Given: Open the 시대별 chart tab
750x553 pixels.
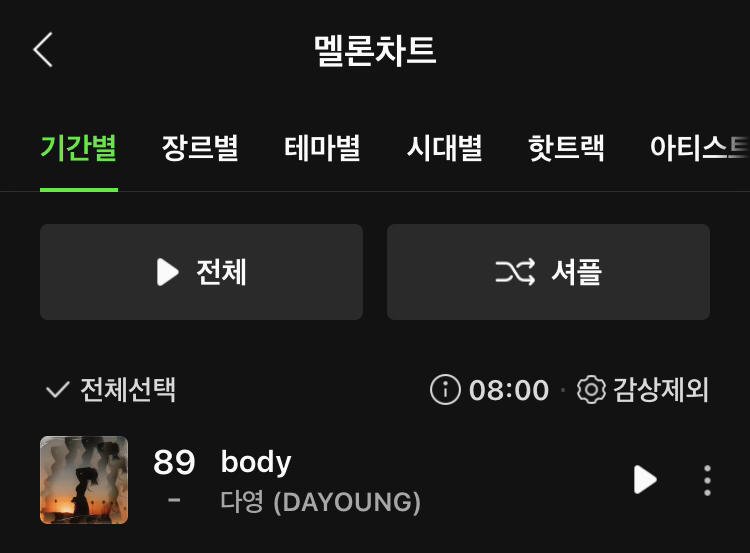Looking at the screenshot, I should (x=444, y=148).
